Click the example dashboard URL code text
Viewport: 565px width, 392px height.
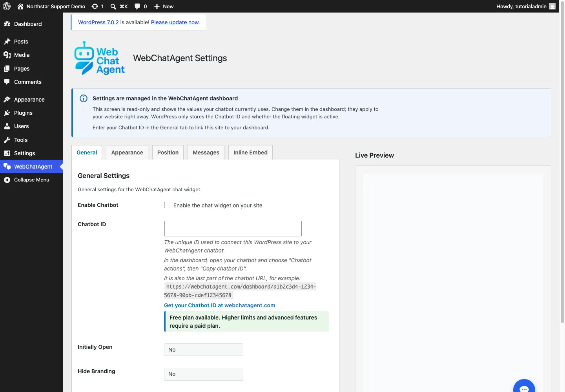[x=240, y=291]
